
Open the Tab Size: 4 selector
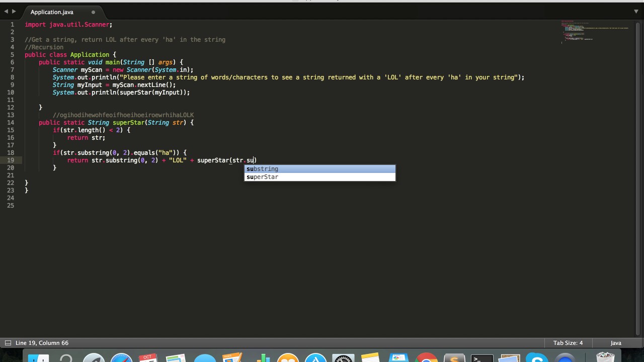tap(568, 343)
